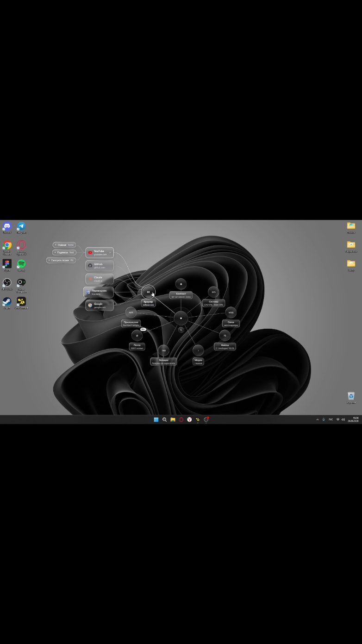Open Yandex Browser from the taskbar

click(189, 419)
